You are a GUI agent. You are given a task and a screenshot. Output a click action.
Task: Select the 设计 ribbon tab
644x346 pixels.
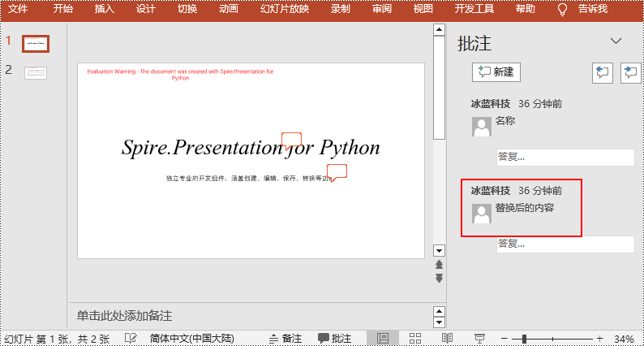click(x=146, y=9)
